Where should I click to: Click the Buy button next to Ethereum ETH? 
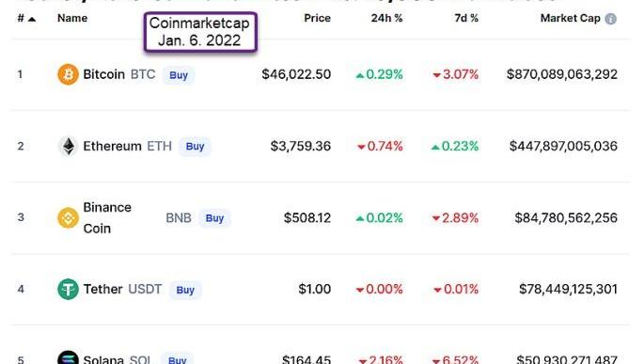pos(196,147)
